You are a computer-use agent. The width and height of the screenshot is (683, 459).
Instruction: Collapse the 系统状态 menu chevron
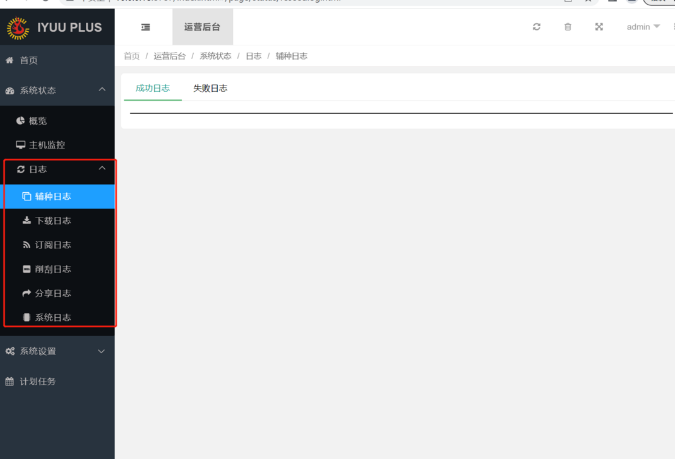tap(102, 89)
